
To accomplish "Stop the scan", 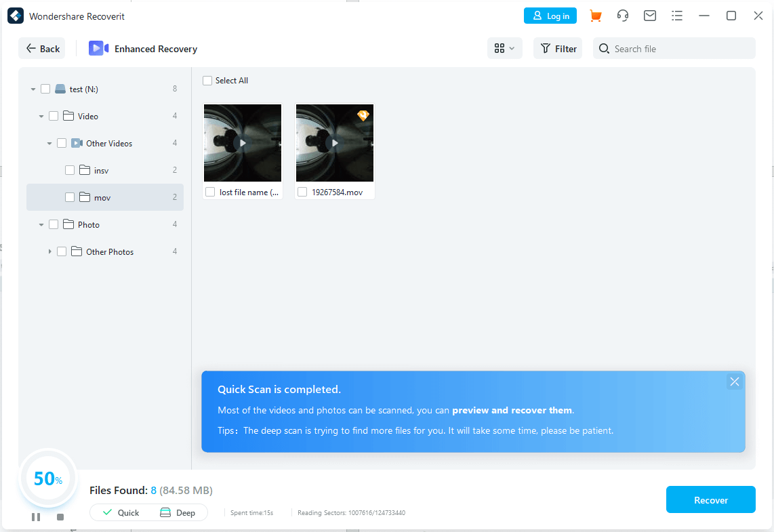I will tap(60, 516).
